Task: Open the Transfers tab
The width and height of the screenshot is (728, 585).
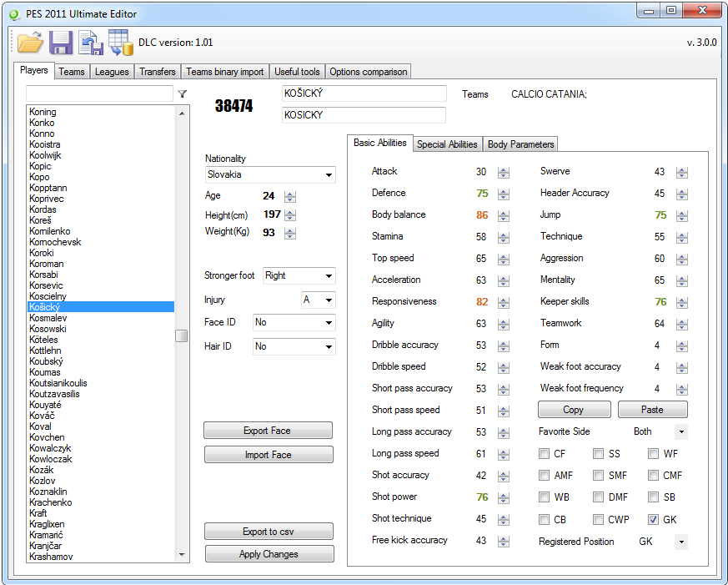Action: coord(158,72)
